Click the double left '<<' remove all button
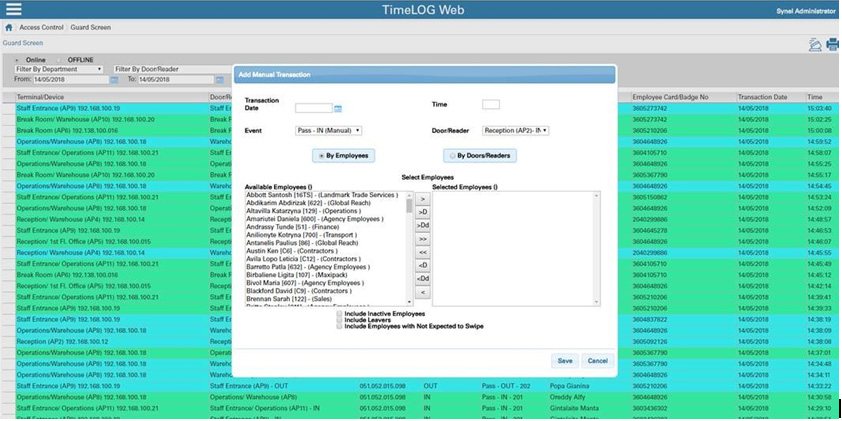 click(x=422, y=252)
